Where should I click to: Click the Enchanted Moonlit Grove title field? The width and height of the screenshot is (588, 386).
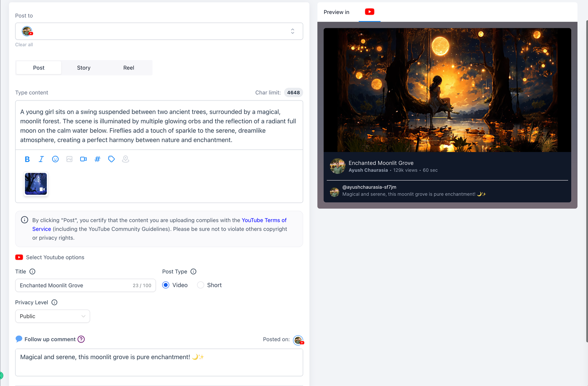pyautogui.click(x=73, y=286)
